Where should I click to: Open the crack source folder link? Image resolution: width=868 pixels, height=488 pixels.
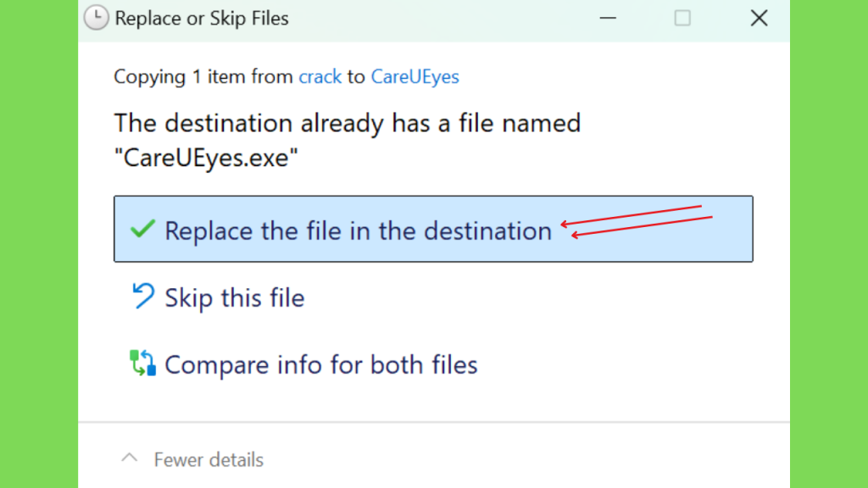(320, 76)
